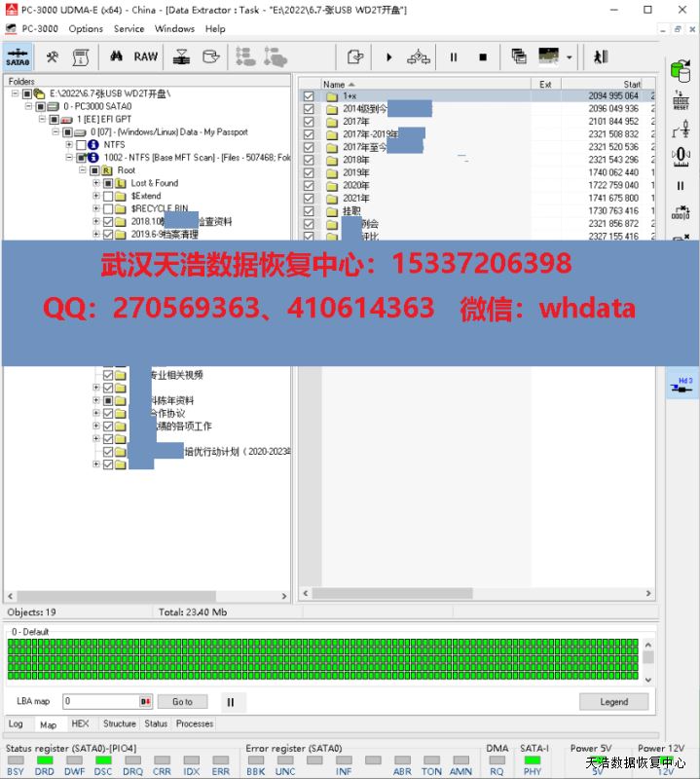Screen dimensions: 700x779
Task: Click the Legend button
Action: [x=613, y=701]
